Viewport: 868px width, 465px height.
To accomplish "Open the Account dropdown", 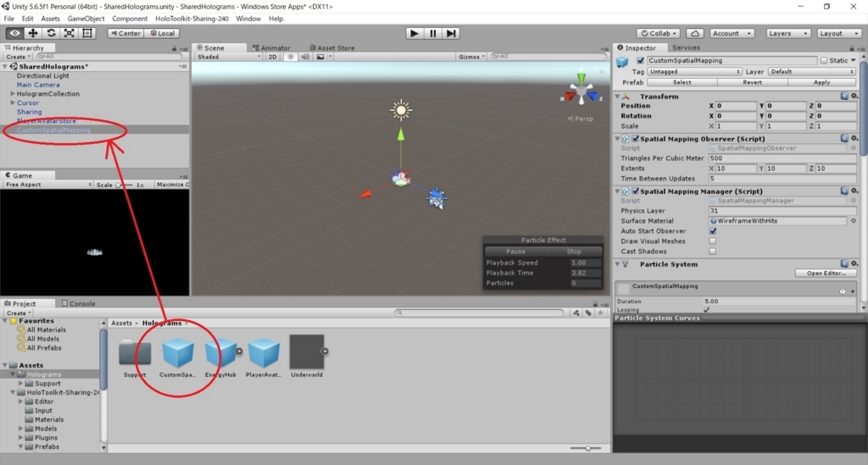I will coord(732,33).
